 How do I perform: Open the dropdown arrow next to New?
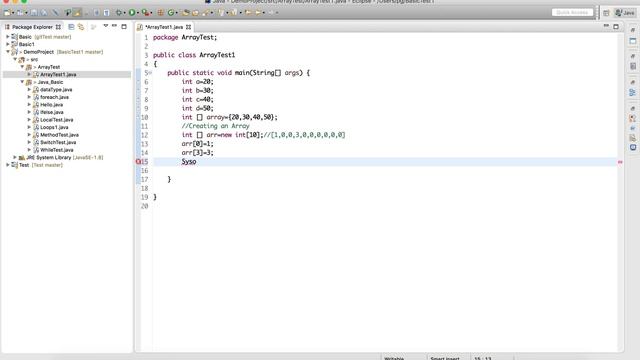(13, 13)
